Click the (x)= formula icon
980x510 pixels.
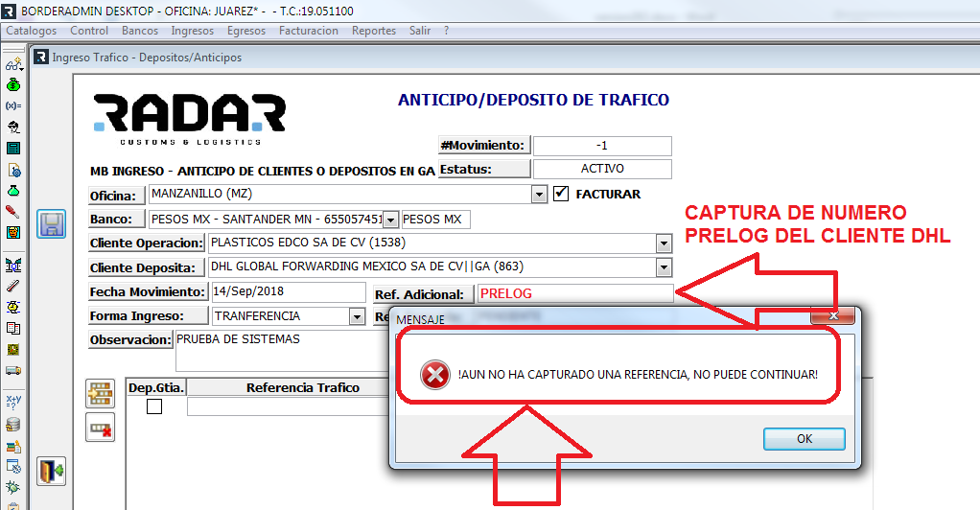coord(13,105)
